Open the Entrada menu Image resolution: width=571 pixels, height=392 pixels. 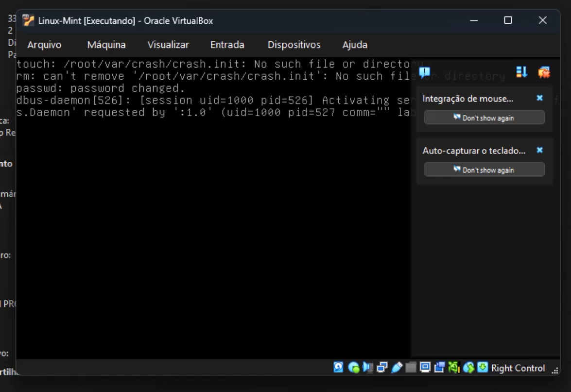click(x=227, y=45)
